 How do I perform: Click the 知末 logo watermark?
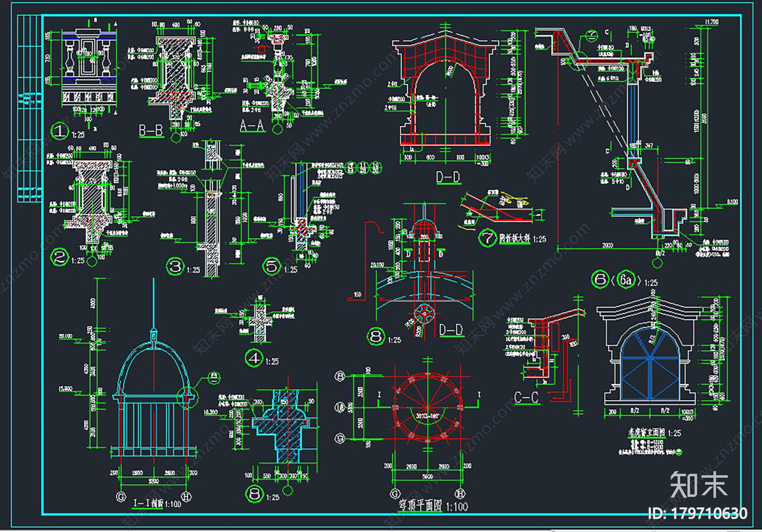[699, 484]
